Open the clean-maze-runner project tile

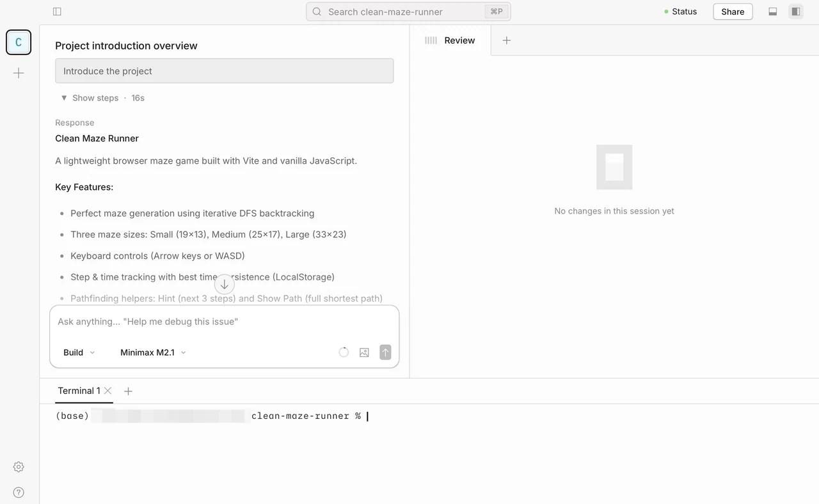[19, 42]
